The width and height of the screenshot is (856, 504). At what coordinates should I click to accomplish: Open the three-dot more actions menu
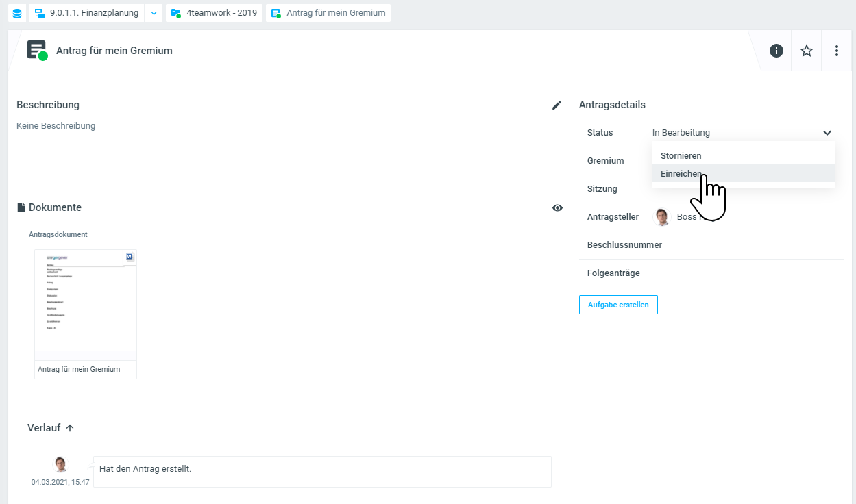837,51
